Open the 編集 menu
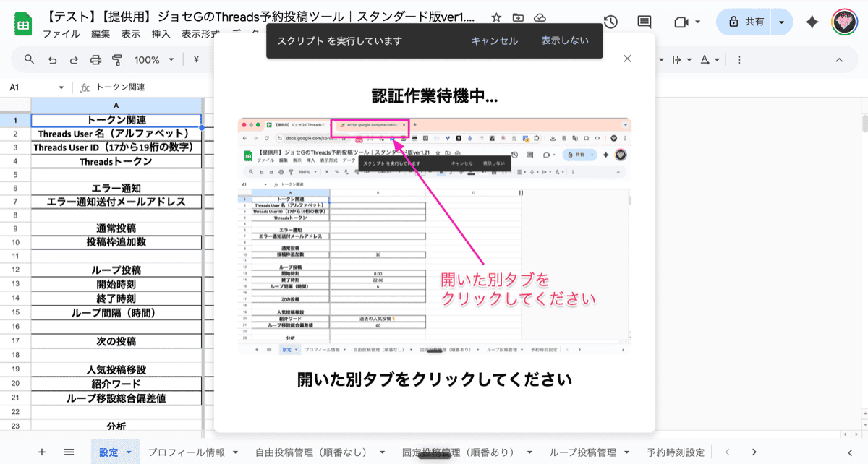 coord(101,34)
